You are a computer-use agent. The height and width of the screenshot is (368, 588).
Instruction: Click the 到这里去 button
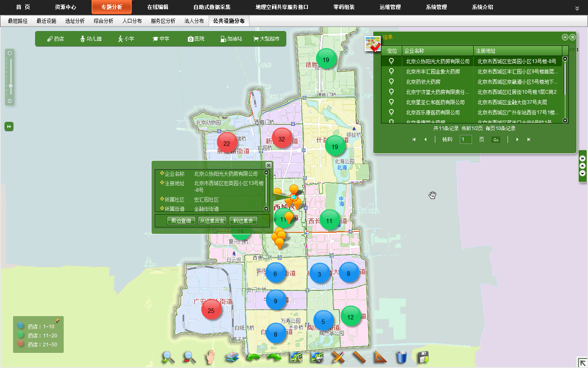point(243,221)
